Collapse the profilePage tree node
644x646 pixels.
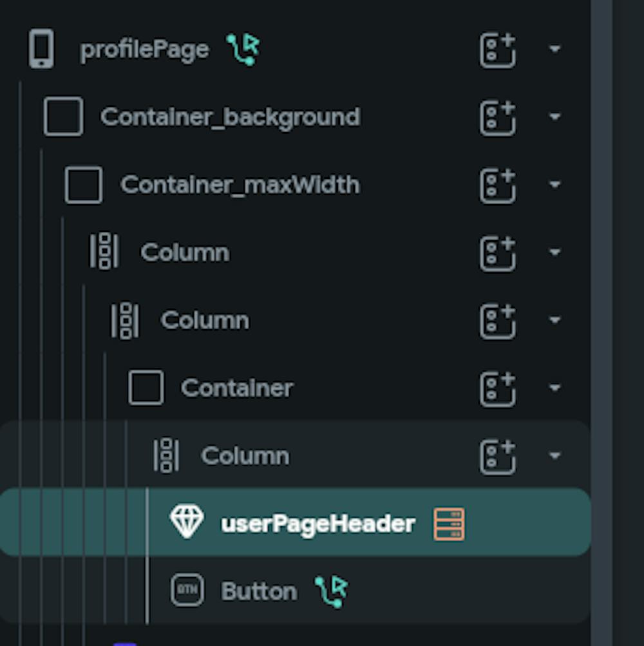tap(554, 50)
